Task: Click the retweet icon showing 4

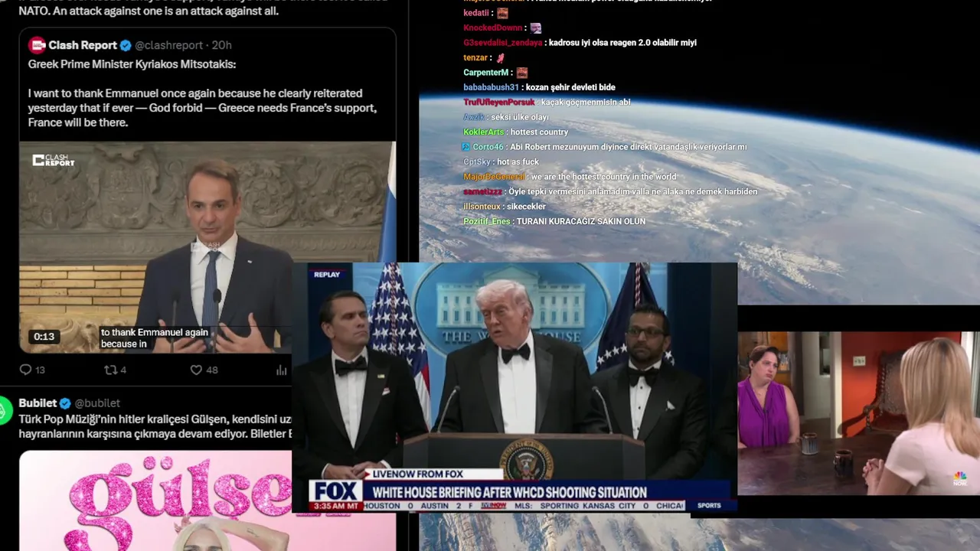Action: click(x=110, y=370)
